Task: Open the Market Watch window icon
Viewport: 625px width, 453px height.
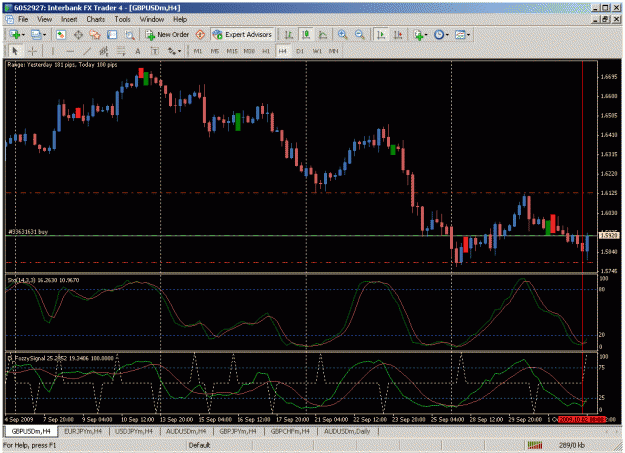Action: pyautogui.click(x=61, y=35)
